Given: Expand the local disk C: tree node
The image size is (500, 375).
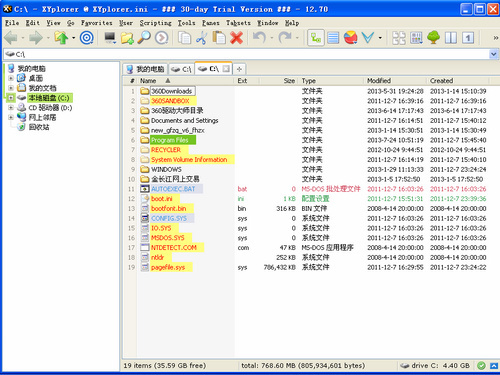Looking at the screenshot, I should (11, 98).
